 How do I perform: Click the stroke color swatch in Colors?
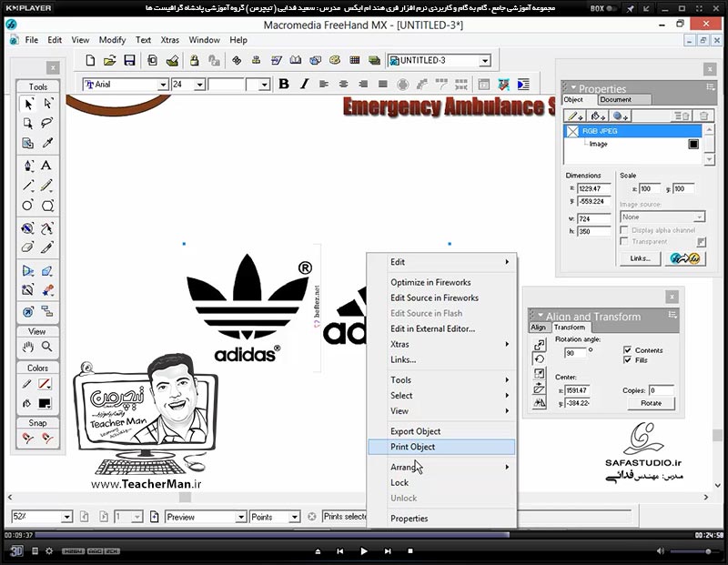point(45,384)
